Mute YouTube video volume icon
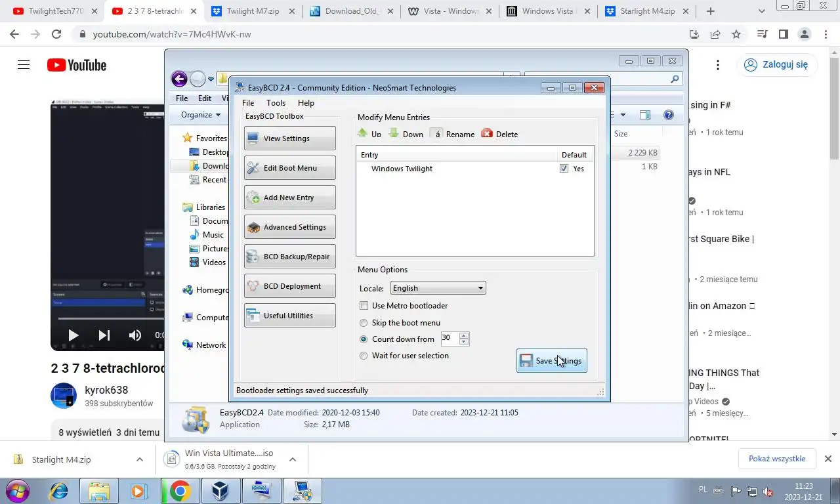The width and height of the screenshot is (840, 504). (135, 335)
